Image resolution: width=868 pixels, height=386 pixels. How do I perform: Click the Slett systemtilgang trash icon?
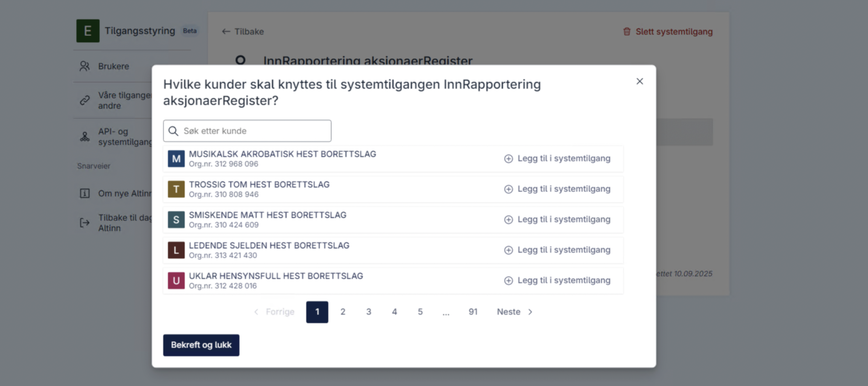pos(626,31)
